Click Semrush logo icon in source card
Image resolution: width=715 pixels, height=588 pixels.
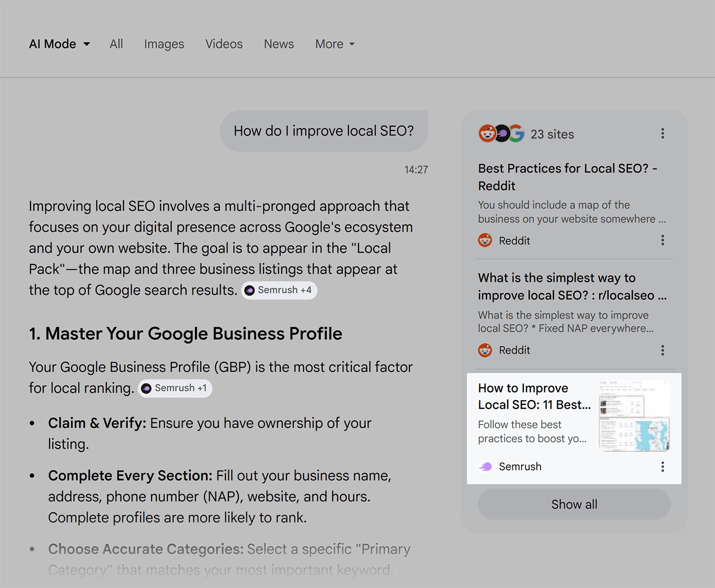point(485,466)
